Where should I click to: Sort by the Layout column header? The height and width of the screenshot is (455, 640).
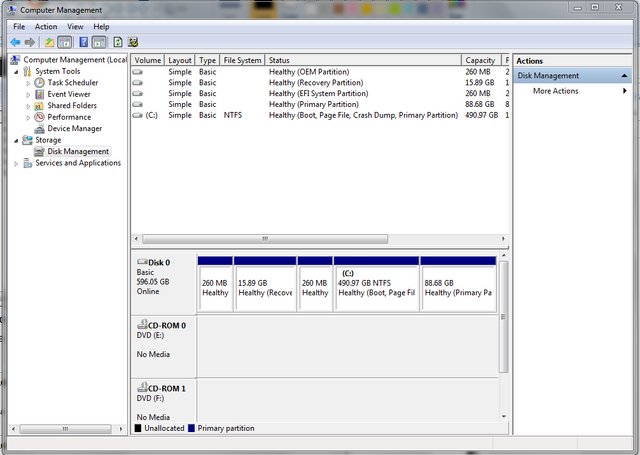click(x=180, y=60)
